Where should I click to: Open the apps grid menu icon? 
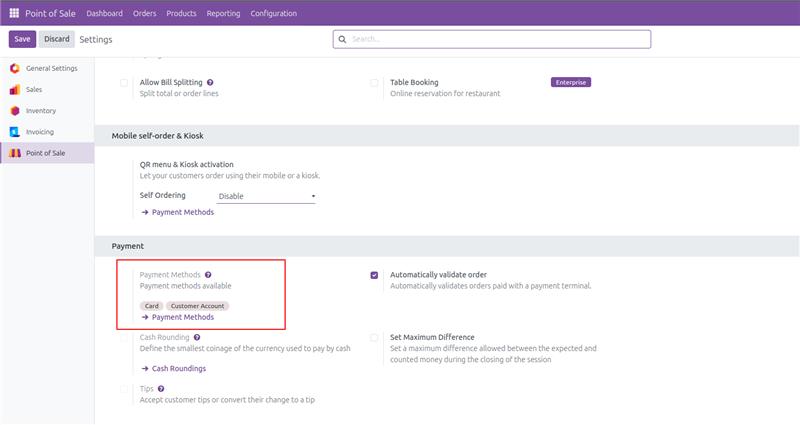tap(14, 13)
